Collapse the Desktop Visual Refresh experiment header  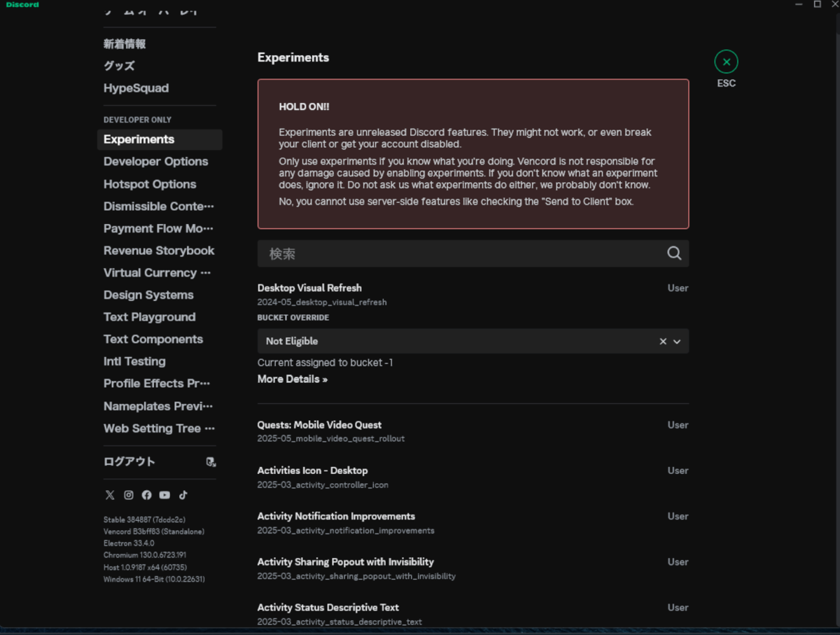click(x=473, y=294)
